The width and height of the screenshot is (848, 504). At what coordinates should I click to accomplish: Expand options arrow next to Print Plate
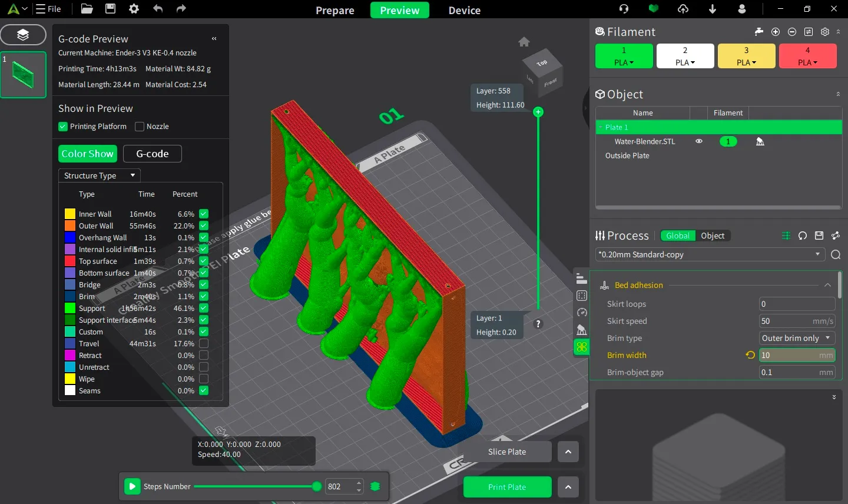coord(568,487)
